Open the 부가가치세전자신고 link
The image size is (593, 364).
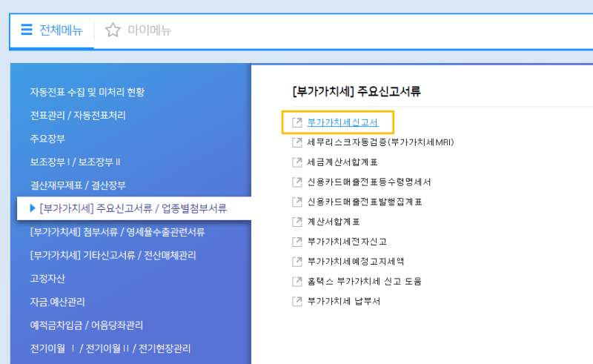(347, 242)
